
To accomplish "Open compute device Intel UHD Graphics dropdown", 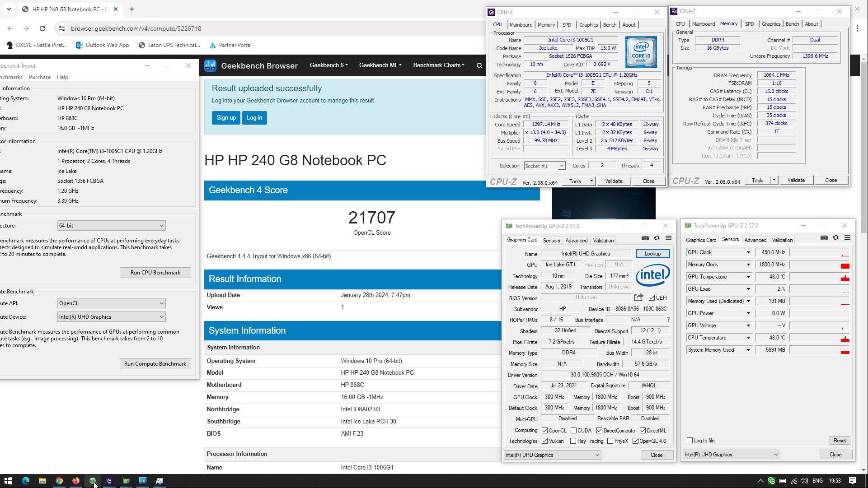I will (111, 317).
